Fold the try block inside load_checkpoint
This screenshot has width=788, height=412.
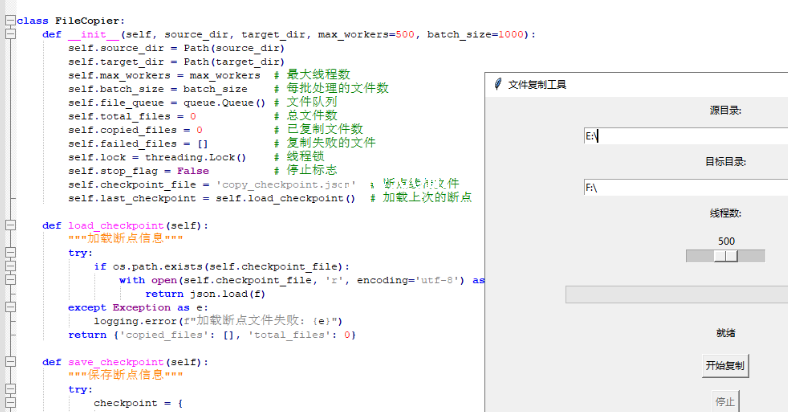coord(9,253)
